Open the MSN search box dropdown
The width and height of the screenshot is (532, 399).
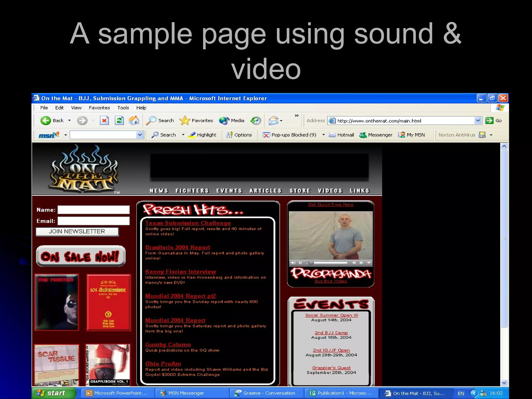[140, 135]
